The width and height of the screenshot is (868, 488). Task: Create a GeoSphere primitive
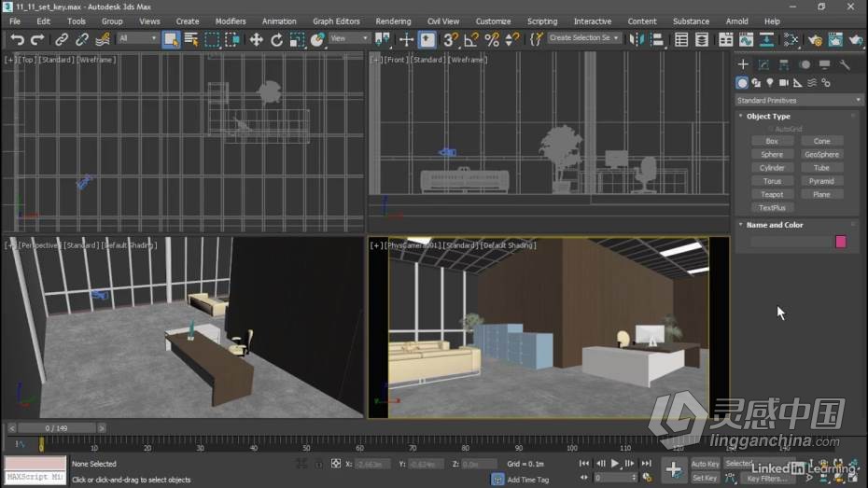tap(821, 154)
